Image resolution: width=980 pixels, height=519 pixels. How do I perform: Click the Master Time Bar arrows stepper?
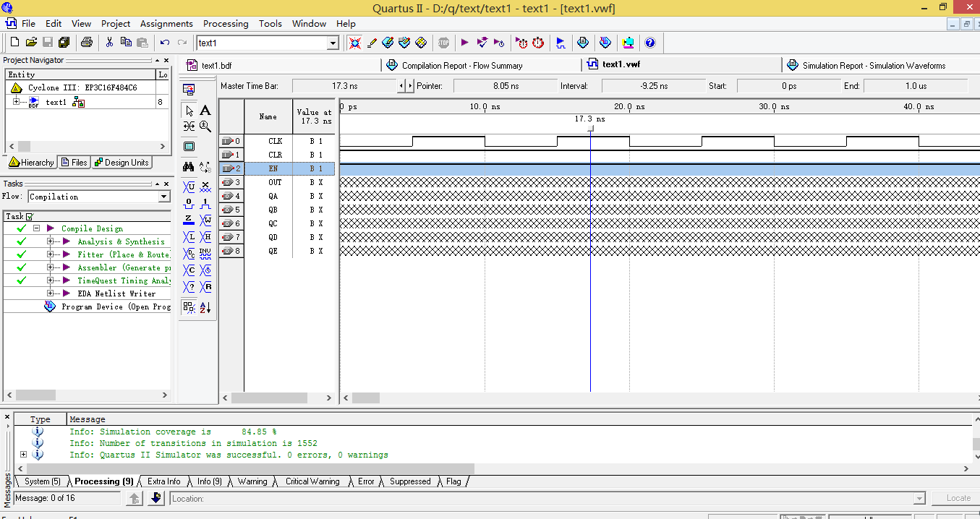pos(406,86)
